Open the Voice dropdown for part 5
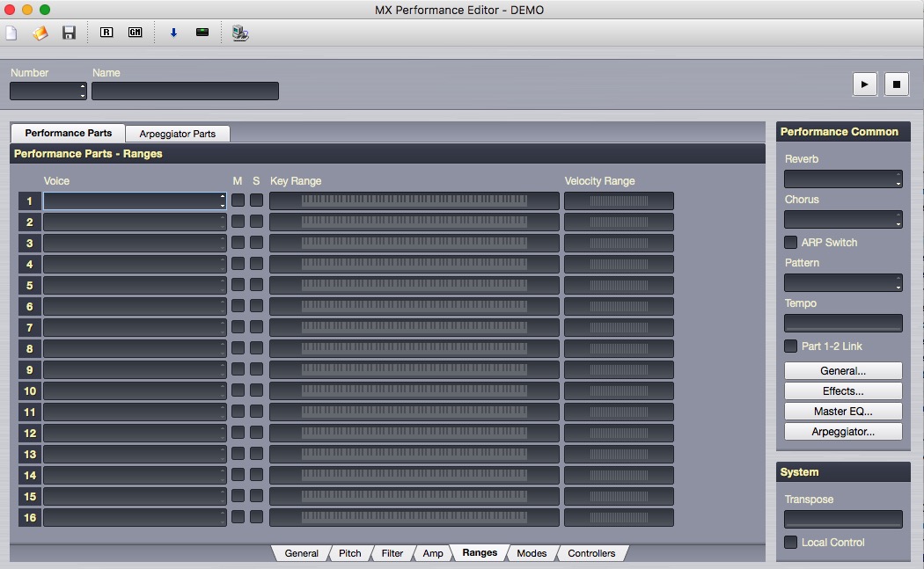Image resolution: width=924 pixels, height=569 pixels. click(x=135, y=285)
